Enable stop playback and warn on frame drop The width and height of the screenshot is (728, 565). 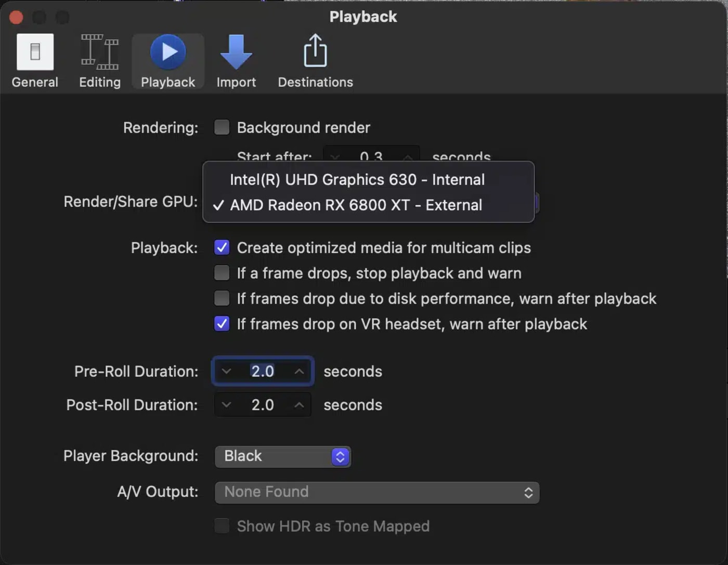[222, 273]
